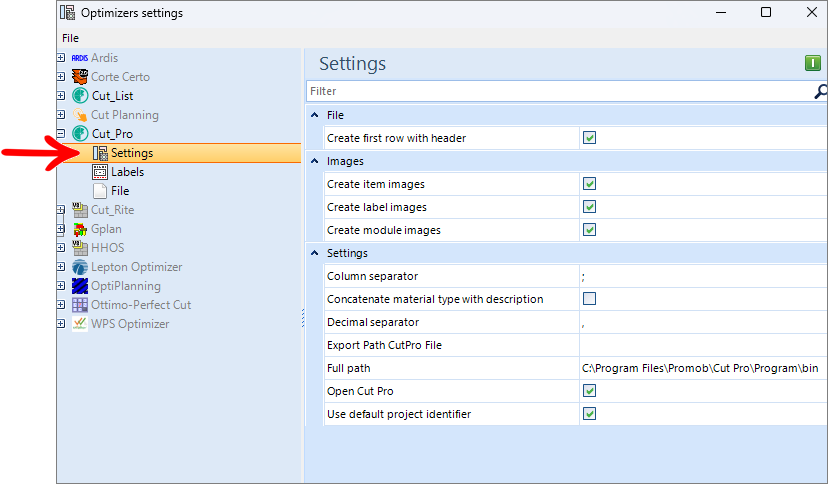The image size is (828, 484).
Task: Expand the Cut Planning tree node
Action: click(61, 115)
